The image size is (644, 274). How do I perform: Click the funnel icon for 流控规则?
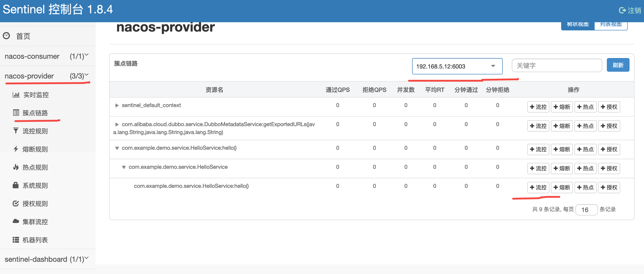click(x=16, y=131)
